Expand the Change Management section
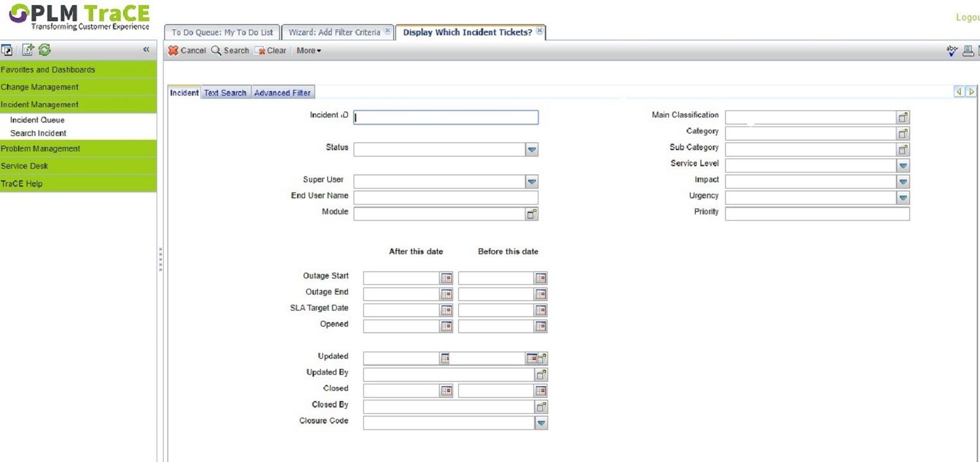The height and width of the screenshot is (462, 980). point(40,87)
